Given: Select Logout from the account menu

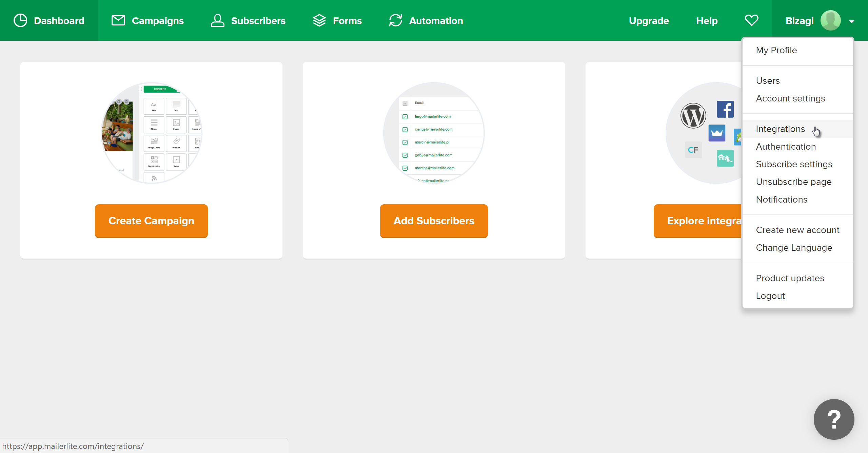Looking at the screenshot, I should pos(770,296).
